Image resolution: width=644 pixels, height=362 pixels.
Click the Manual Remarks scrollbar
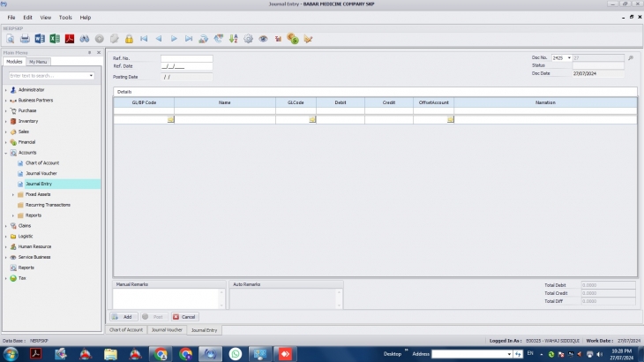(x=221, y=298)
